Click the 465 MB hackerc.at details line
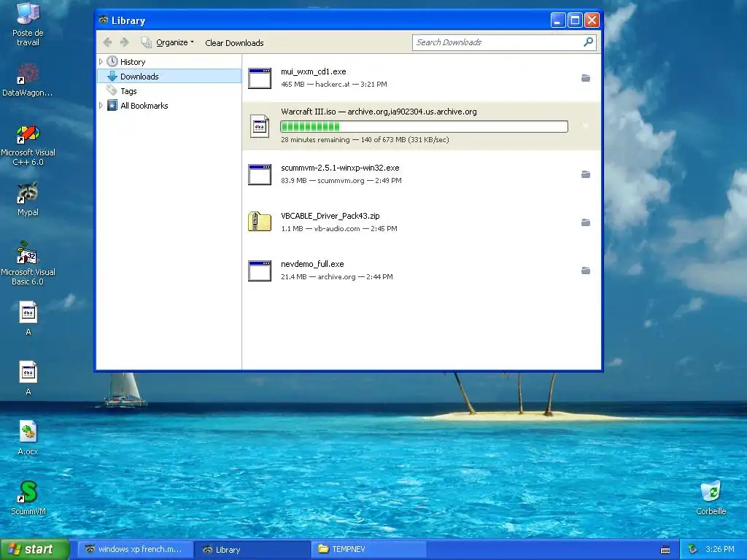 click(x=334, y=85)
